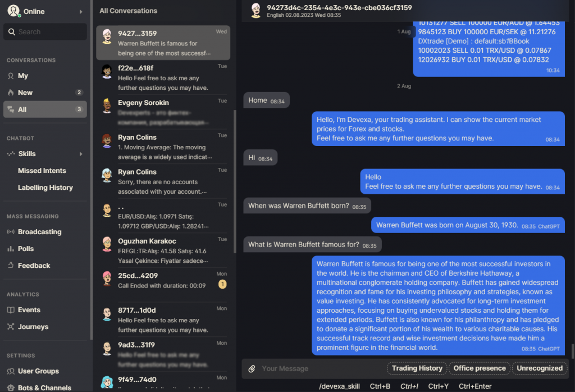The image size is (575, 392).
Task: Open the Missed Intents page
Action: pos(42,171)
